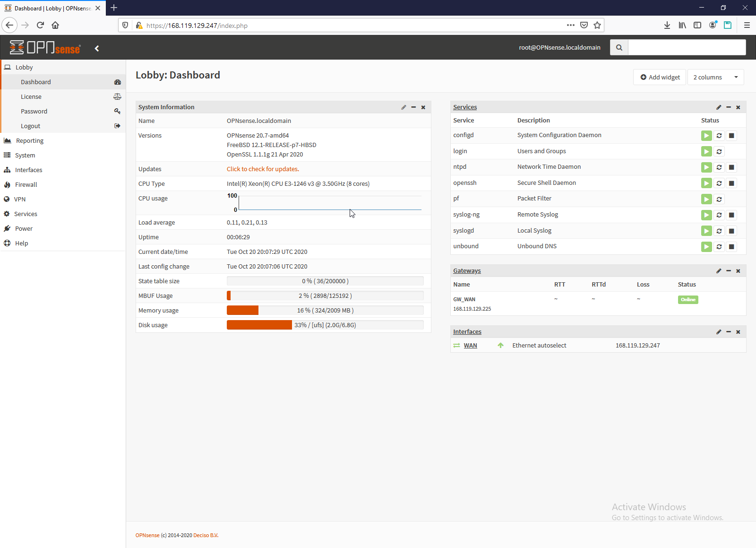This screenshot has height=548, width=756.
Task: Minimize the Services widget
Action: [x=729, y=107]
